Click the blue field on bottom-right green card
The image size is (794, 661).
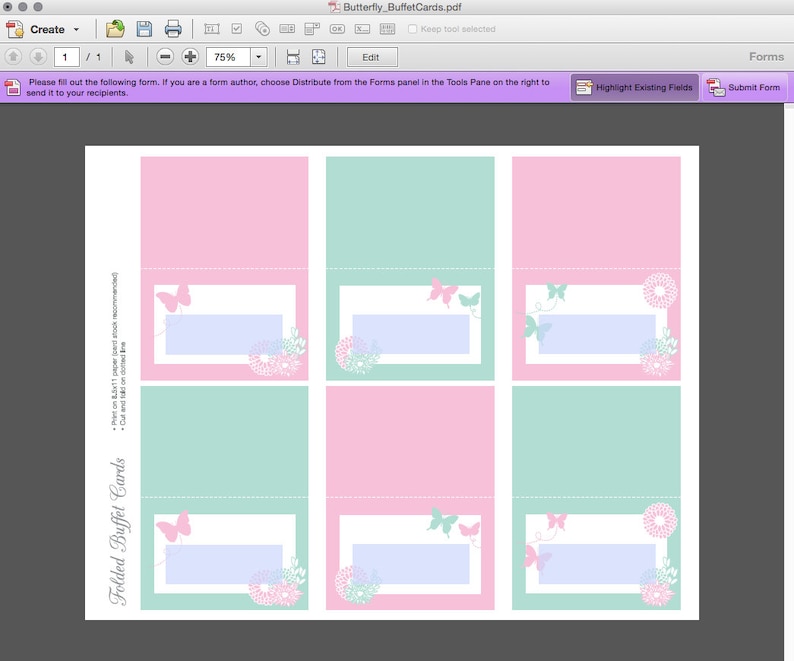coord(597,564)
